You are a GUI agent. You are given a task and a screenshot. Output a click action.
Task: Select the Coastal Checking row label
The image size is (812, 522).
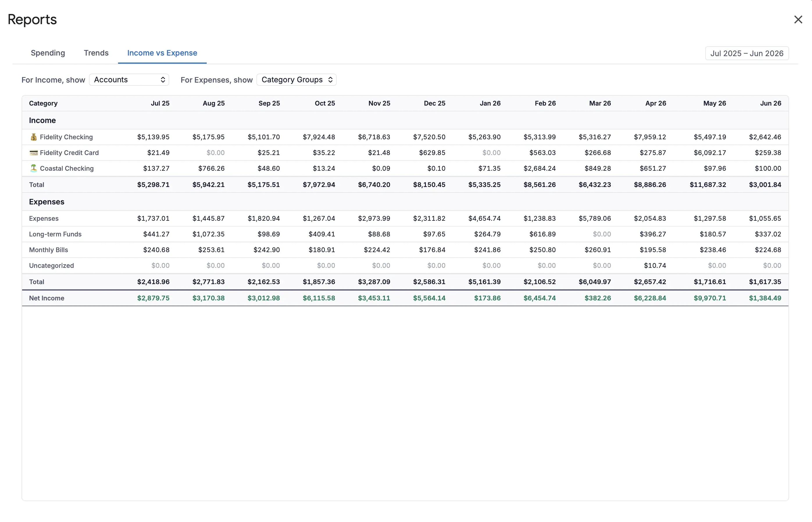pyautogui.click(x=67, y=168)
